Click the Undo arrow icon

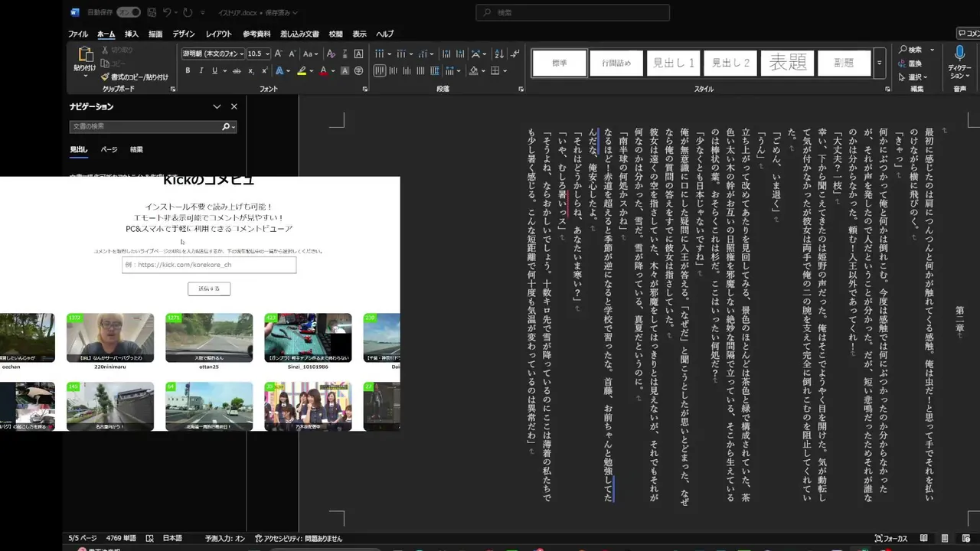click(167, 12)
